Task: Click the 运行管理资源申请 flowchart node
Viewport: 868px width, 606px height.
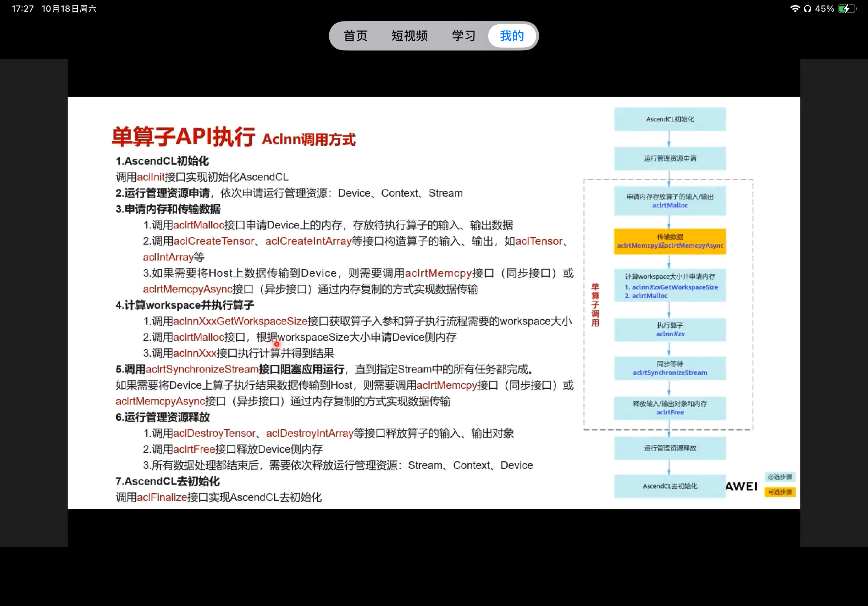Action: pyautogui.click(x=670, y=158)
